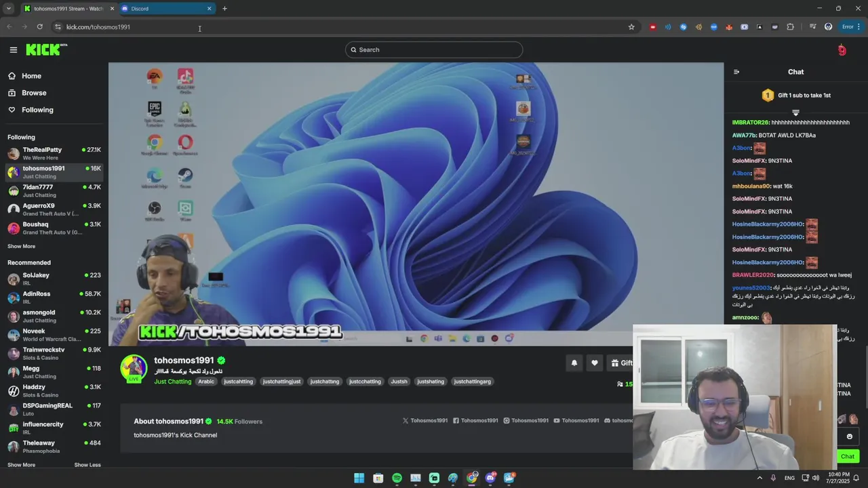Click the media control toolbar icon

pos(813,27)
